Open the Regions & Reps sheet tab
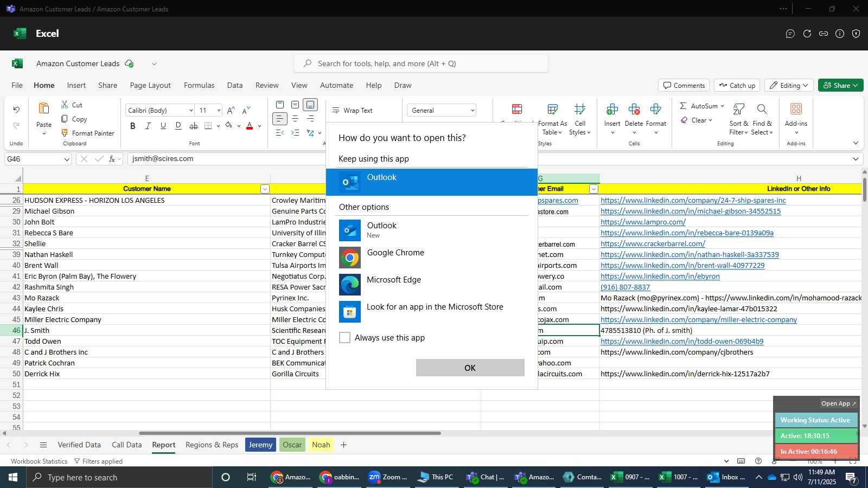Image resolution: width=868 pixels, height=488 pixels. [212, 445]
